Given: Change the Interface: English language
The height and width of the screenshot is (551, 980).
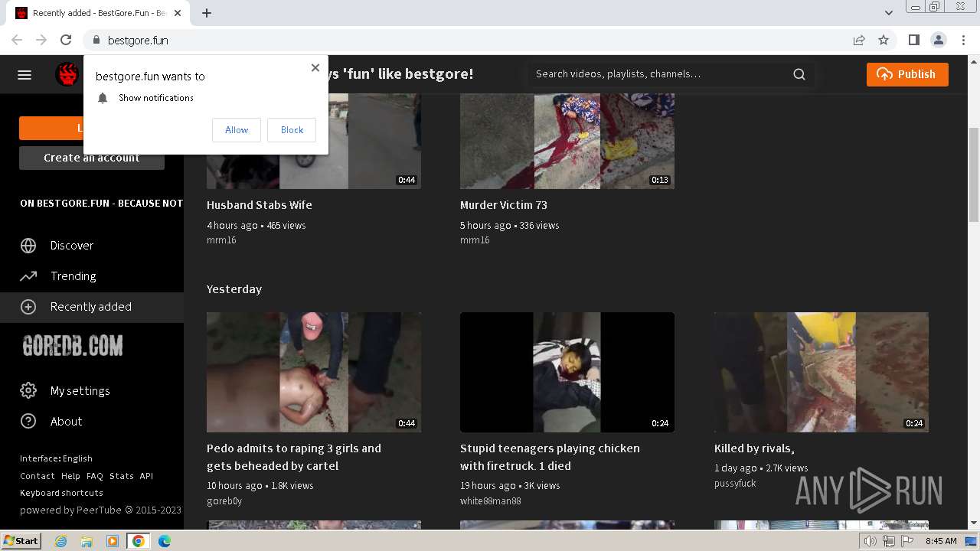Looking at the screenshot, I should pyautogui.click(x=56, y=458).
